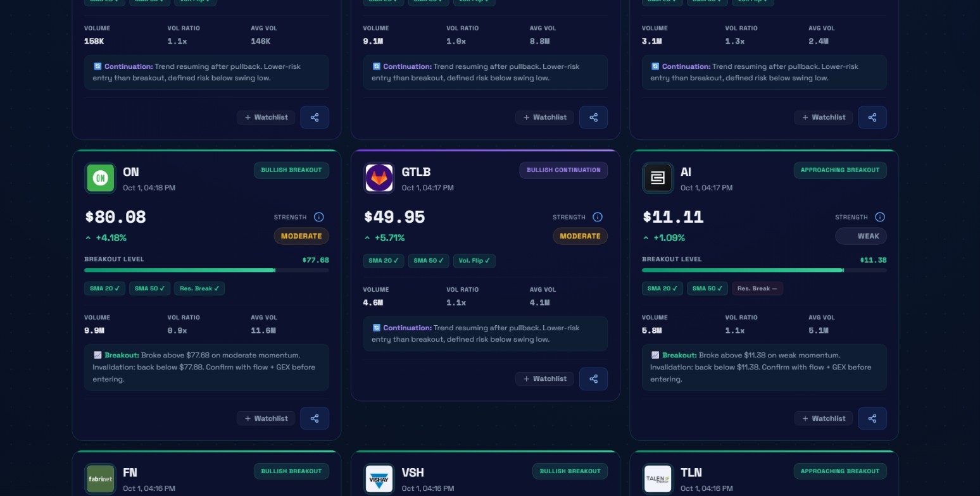Image resolution: width=980 pixels, height=496 pixels.
Task: Share the card showing 9.1M volume
Action: click(x=593, y=117)
